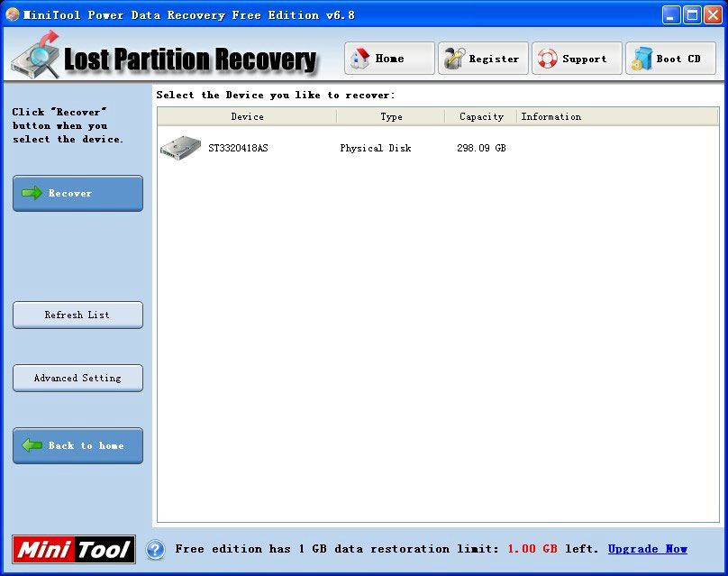Image resolution: width=728 pixels, height=576 pixels.
Task: Open the Register button
Action: (x=483, y=59)
